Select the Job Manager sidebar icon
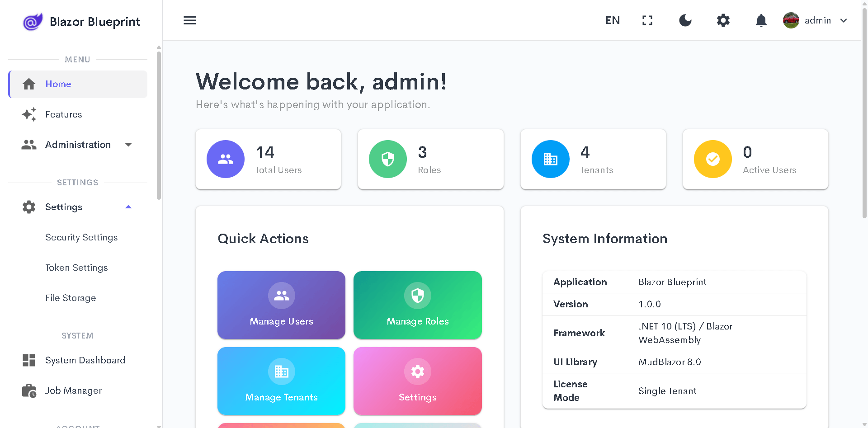 pyautogui.click(x=29, y=390)
